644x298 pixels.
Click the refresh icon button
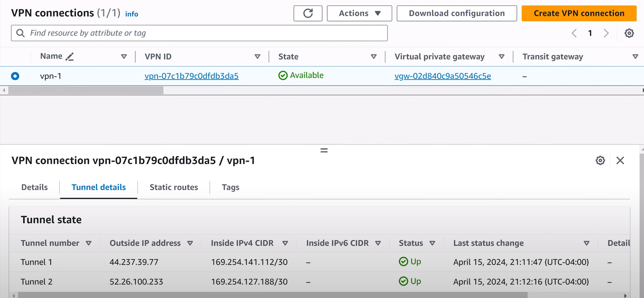(308, 13)
